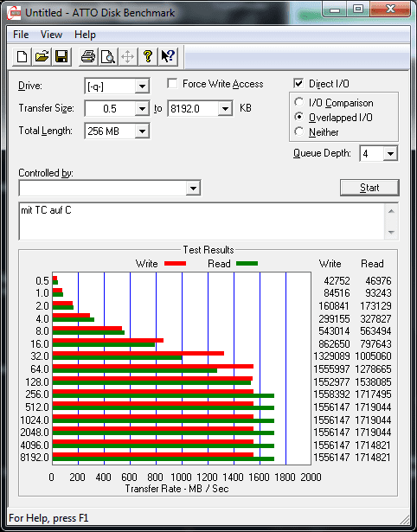This screenshot has width=417, height=532.
Task: Click the 1024.0 transfer size row label
Action: [x=35, y=420]
